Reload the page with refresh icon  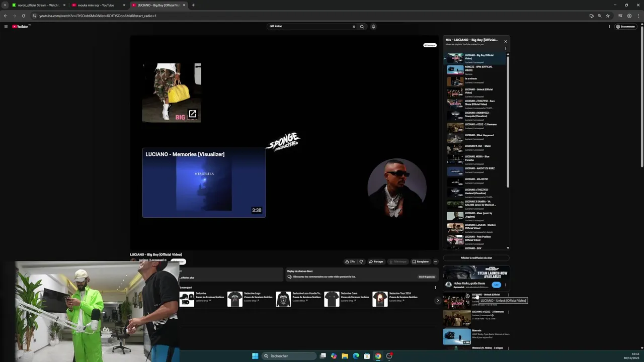(23, 16)
